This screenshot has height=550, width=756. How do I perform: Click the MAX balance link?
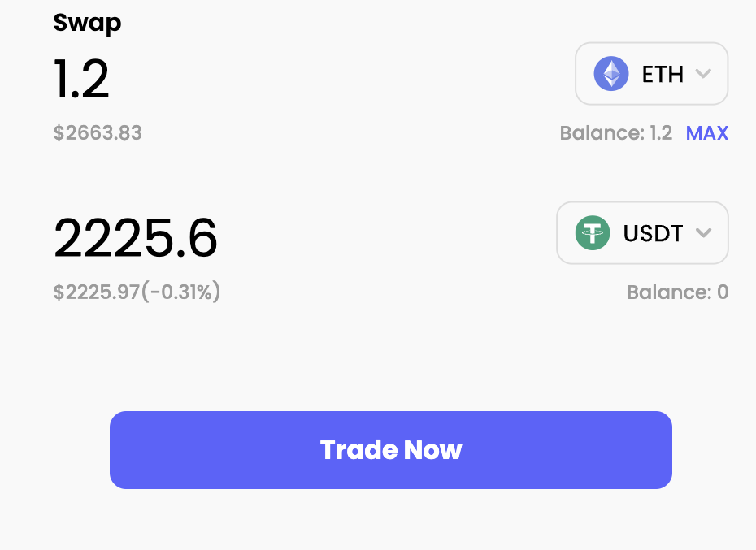pyautogui.click(x=706, y=132)
